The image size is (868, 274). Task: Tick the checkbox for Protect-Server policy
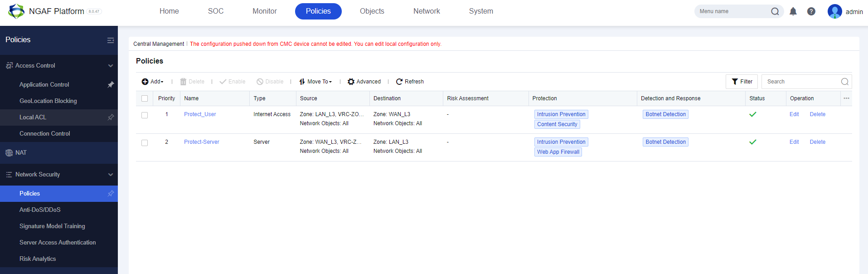point(145,143)
